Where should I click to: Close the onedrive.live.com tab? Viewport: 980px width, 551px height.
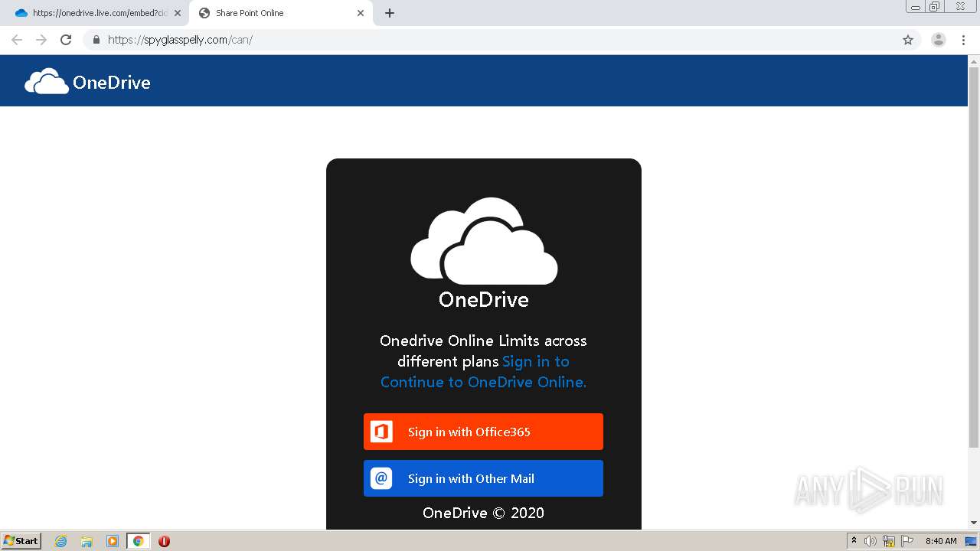pos(178,13)
